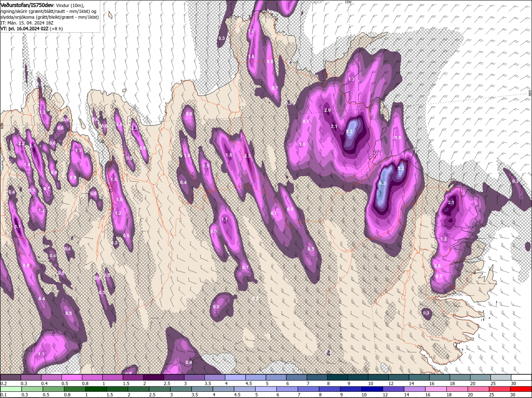Click the 1.7 value label on map

(x=225, y=219)
